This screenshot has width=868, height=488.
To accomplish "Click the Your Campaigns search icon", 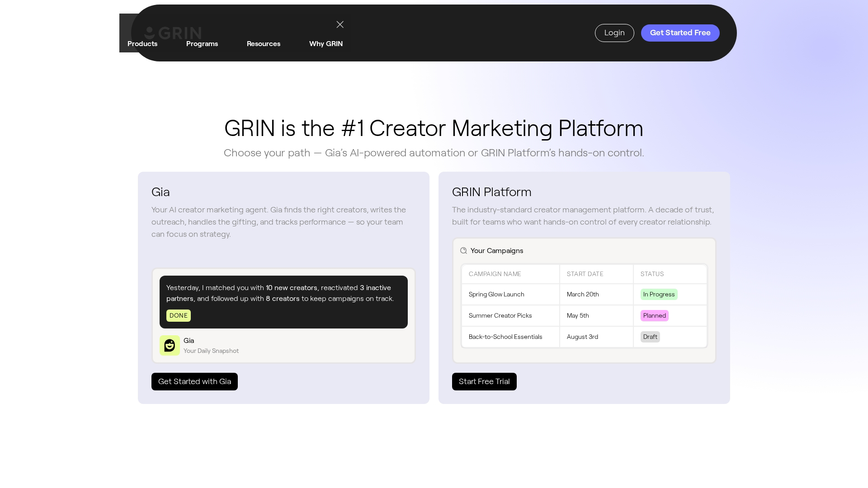I will click(x=463, y=251).
